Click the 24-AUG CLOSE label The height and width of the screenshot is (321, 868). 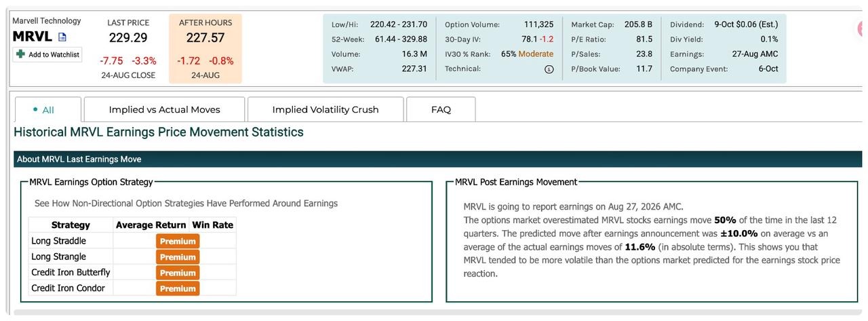click(128, 75)
